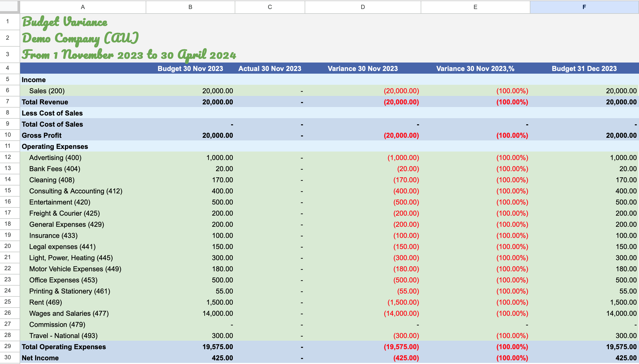639x364 pixels.
Task: Click the 'Variance 30 Nov 2023,%' header cell
Action: click(x=475, y=69)
